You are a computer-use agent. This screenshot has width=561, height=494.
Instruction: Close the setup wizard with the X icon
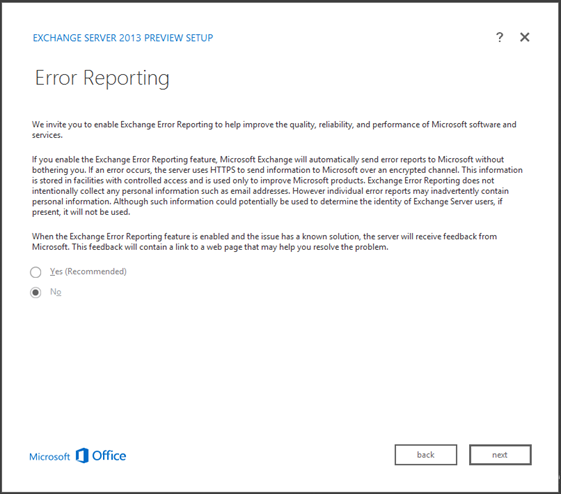(525, 37)
